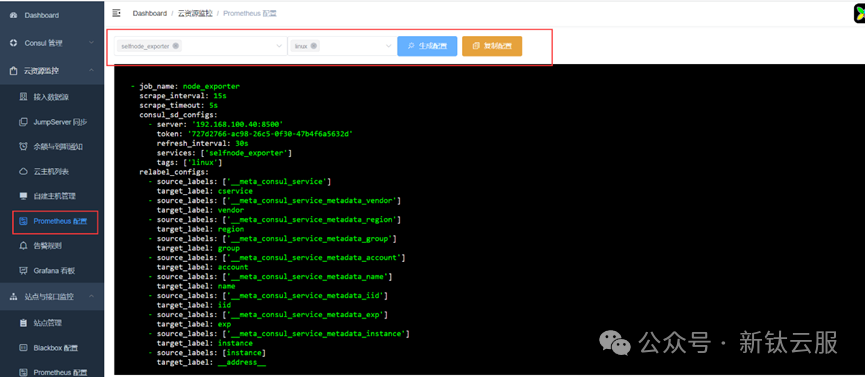
Task: Click source_labels __meta_consul_service_metadata_group line
Action: 273,238
